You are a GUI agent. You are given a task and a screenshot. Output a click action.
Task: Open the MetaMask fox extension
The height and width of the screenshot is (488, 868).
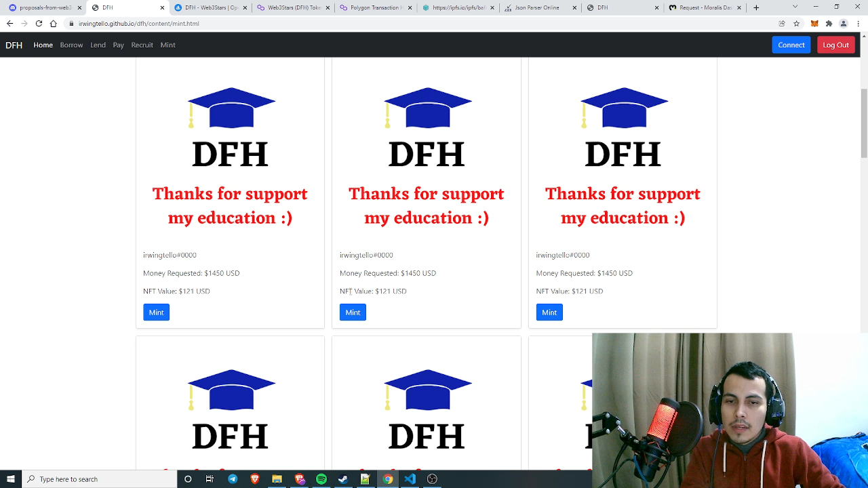coord(814,23)
